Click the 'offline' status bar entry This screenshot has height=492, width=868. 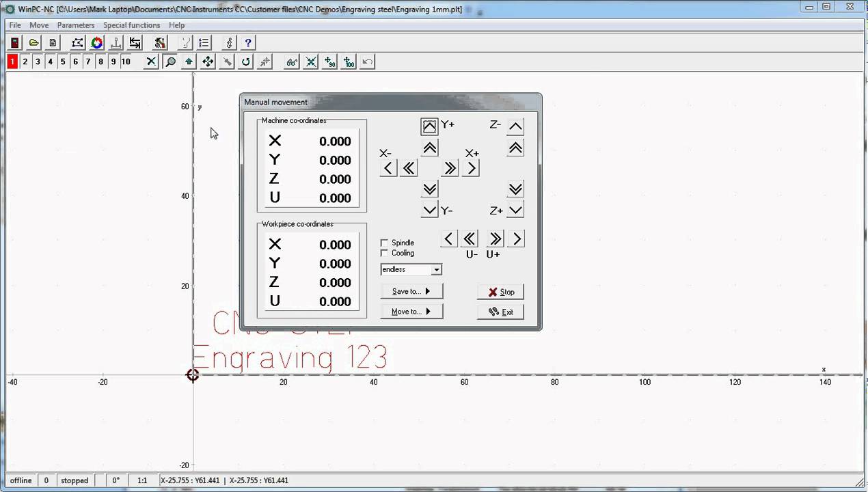click(x=21, y=480)
